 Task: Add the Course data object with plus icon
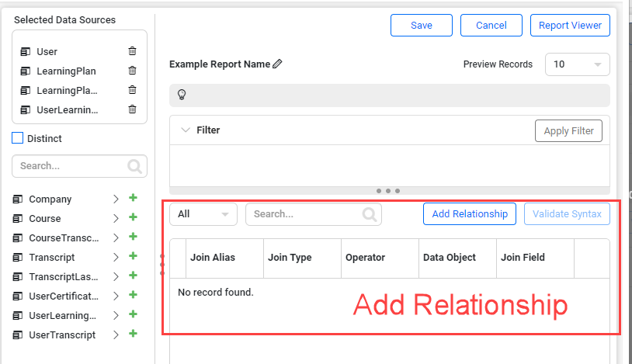133,218
